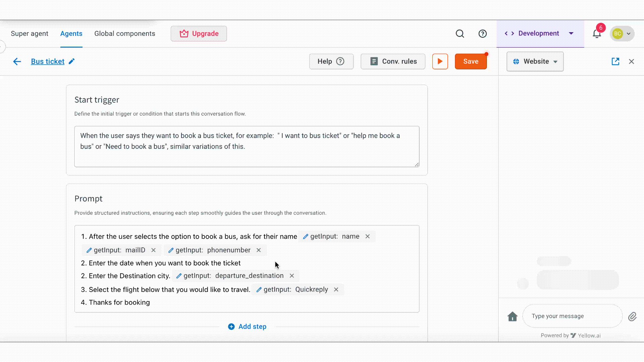Open the help question mark icon

tap(482, 34)
